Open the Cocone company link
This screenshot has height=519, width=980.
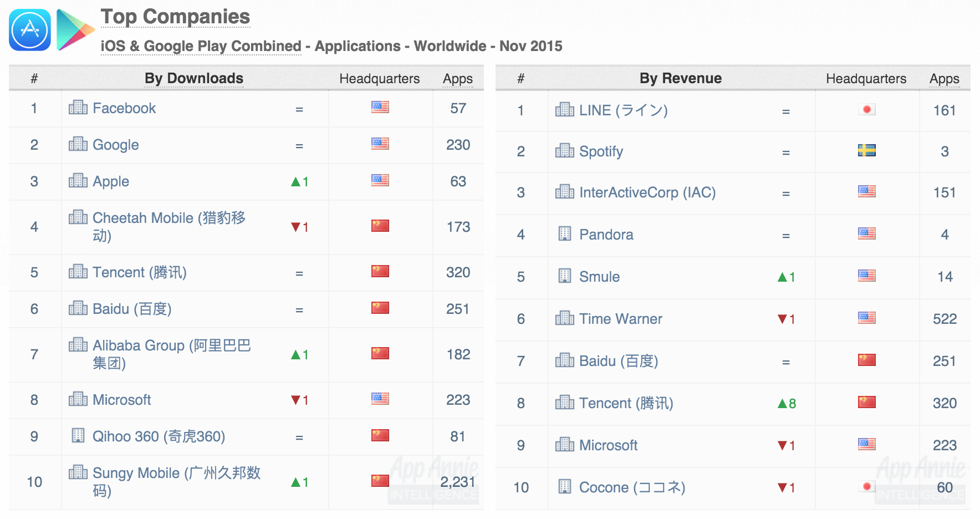632,487
